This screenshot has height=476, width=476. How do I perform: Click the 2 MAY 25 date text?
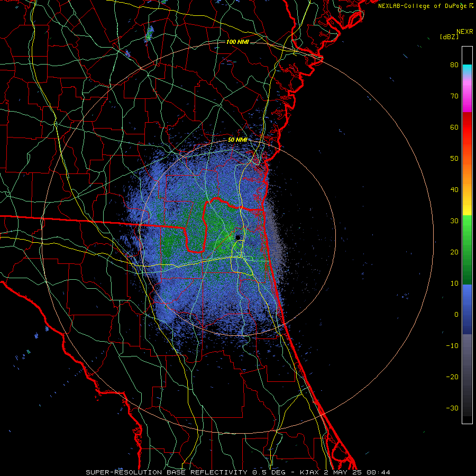343,472
